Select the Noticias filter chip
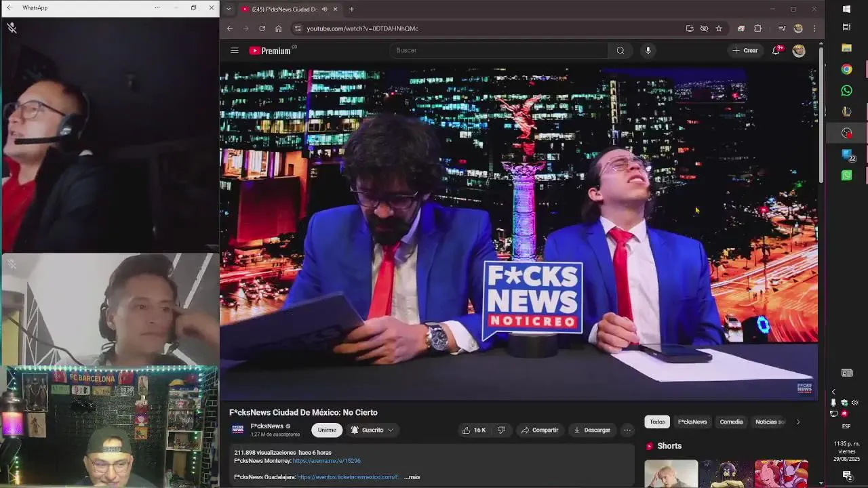This screenshot has width=868, height=488. 769,422
